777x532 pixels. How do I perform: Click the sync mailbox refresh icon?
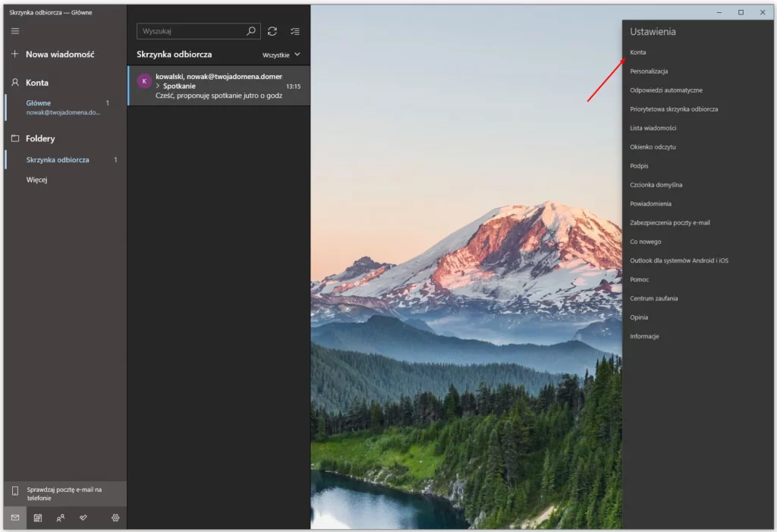coord(272,31)
